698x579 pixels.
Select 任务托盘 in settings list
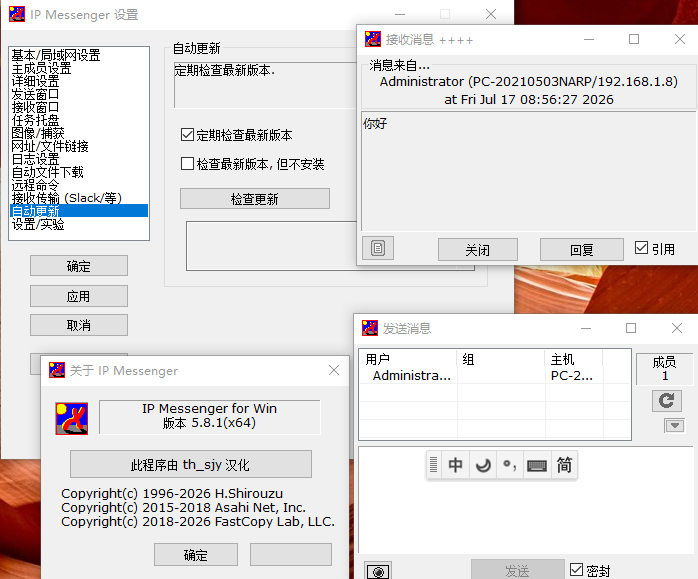79,120
